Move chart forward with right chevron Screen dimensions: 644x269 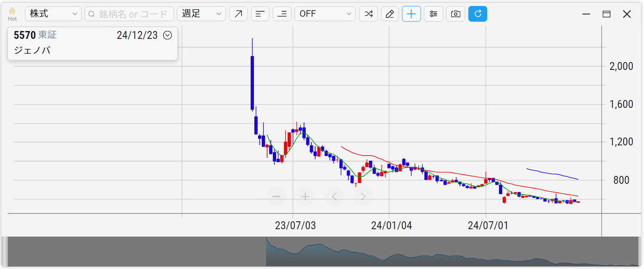tap(363, 197)
